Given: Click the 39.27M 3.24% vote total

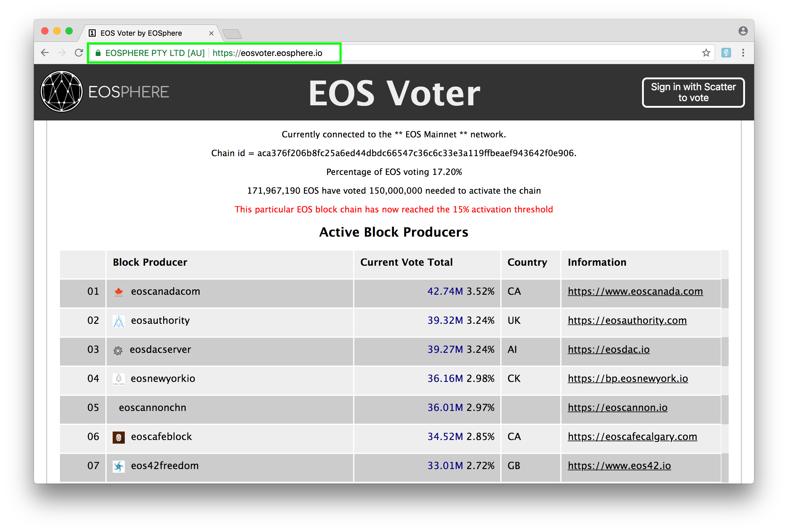Looking at the screenshot, I should [x=460, y=349].
